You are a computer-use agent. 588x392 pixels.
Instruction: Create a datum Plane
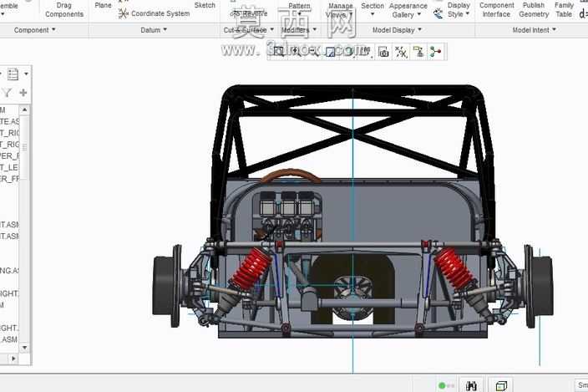(103, 5)
